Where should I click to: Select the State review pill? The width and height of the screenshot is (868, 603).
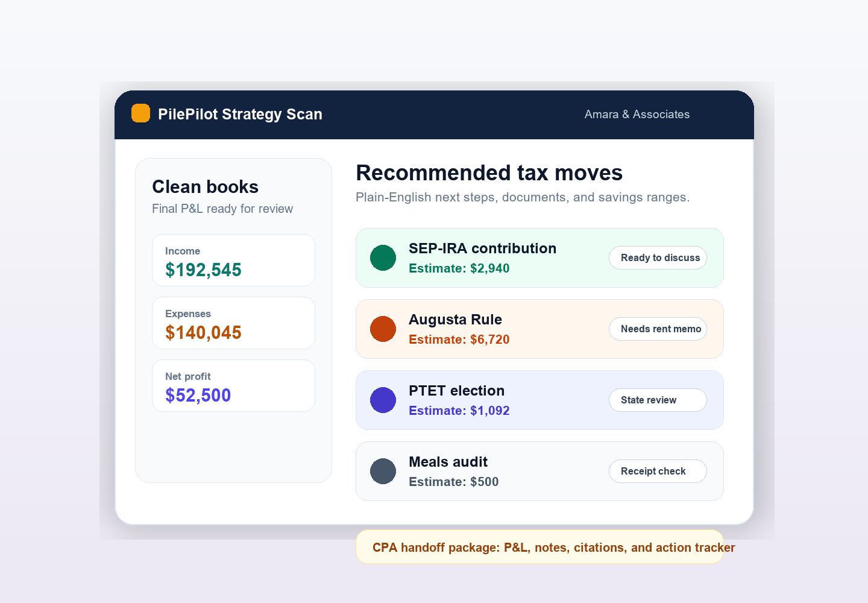pos(658,400)
